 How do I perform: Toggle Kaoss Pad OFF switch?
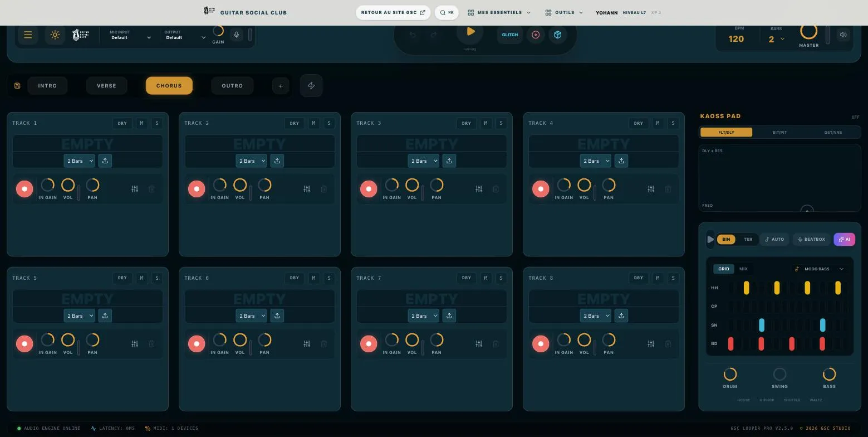856,117
